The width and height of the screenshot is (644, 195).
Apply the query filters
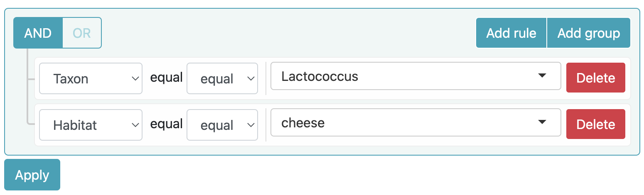32,175
